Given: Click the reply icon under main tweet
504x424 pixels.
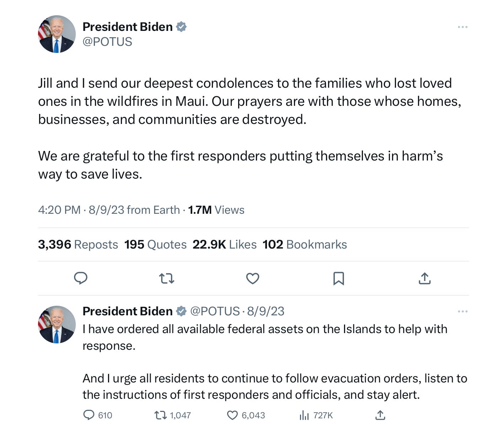Looking at the screenshot, I should 81,278.
